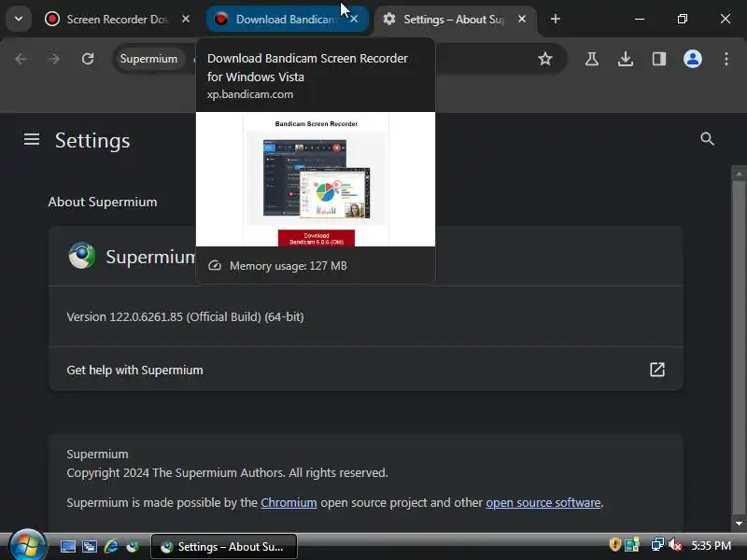Click the network computers tray icon

[x=657, y=545]
